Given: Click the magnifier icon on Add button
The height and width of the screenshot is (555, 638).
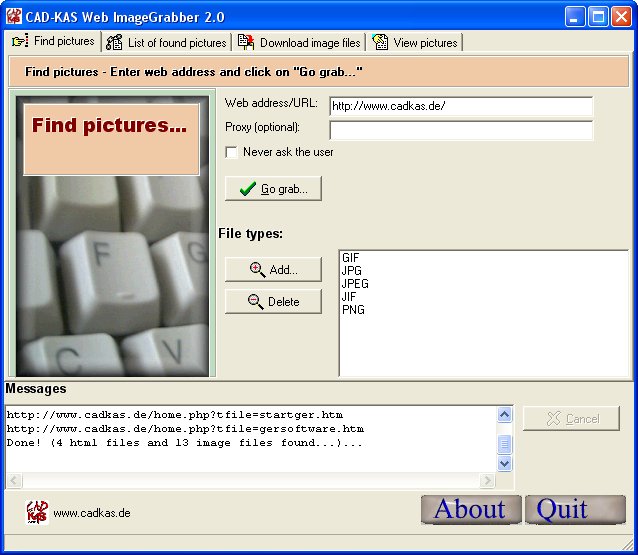Looking at the screenshot, I should (257, 270).
